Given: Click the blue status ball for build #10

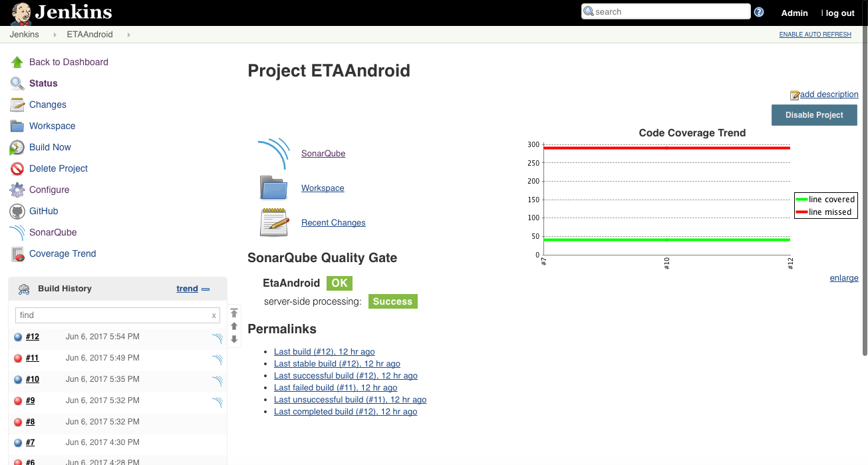Looking at the screenshot, I should [18, 379].
